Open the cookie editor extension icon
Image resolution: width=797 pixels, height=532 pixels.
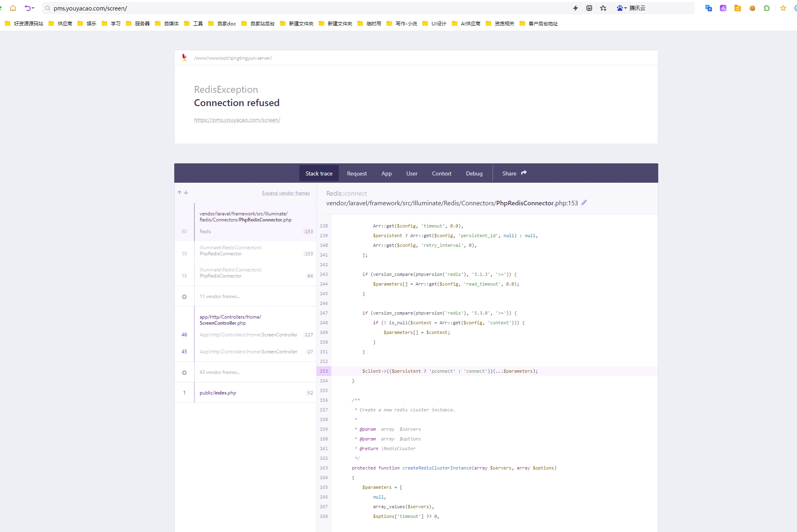point(752,8)
